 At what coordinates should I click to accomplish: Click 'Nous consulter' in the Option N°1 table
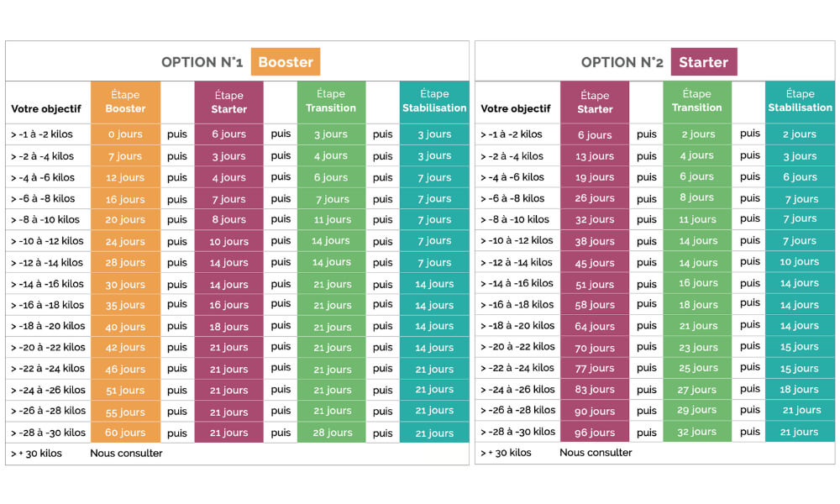tap(126, 454)
